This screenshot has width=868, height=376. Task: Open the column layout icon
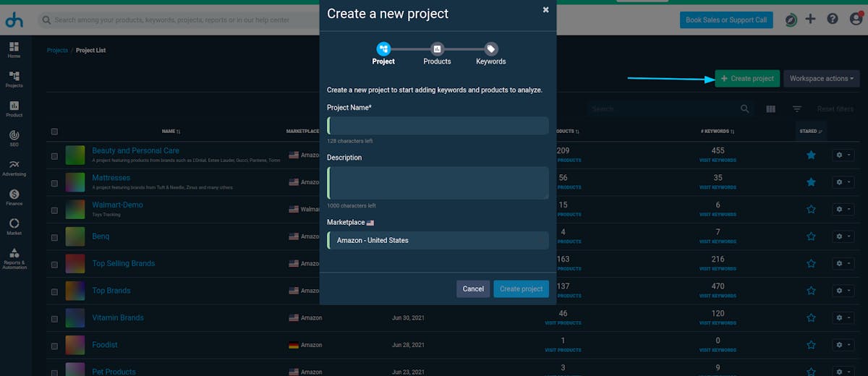click(x=770, y=108)
